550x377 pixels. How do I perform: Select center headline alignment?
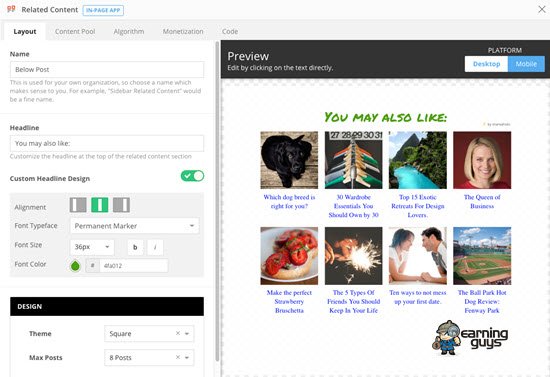click(x=100, y=205)
